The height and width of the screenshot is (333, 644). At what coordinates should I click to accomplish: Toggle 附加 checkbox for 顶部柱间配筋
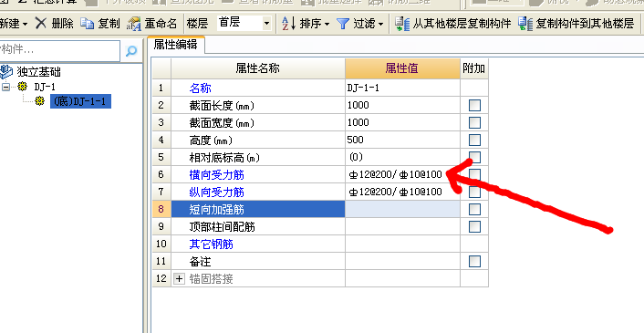(474, 226)
